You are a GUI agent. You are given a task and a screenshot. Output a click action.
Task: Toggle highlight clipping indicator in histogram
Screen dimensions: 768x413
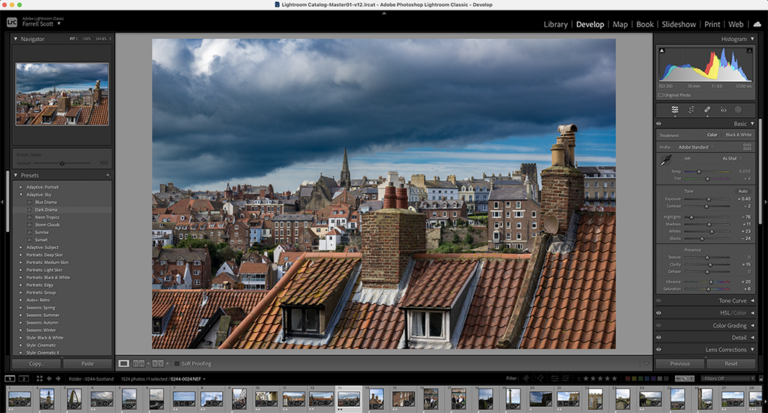pyautogui.click(x=749, y=50)
